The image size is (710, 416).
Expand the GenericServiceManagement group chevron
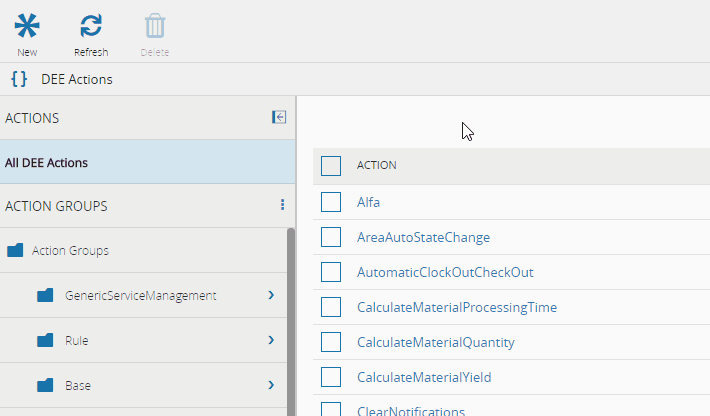[x=271, y=295]
